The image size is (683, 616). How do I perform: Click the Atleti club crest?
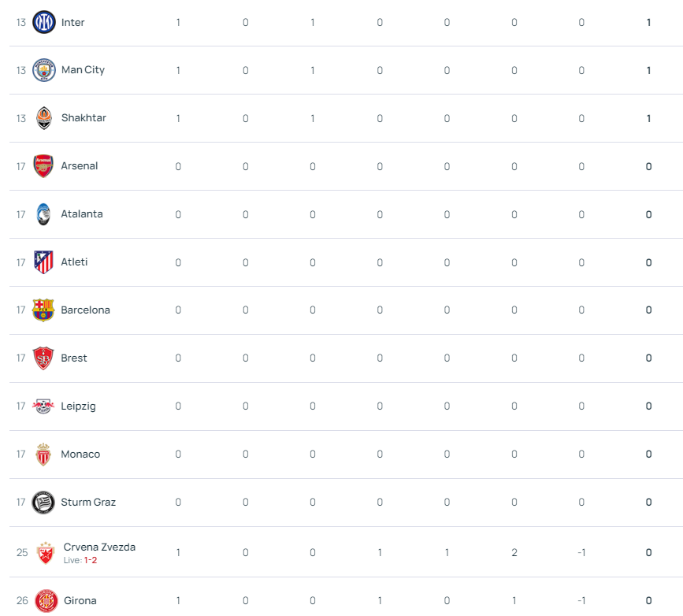[43, 262]
